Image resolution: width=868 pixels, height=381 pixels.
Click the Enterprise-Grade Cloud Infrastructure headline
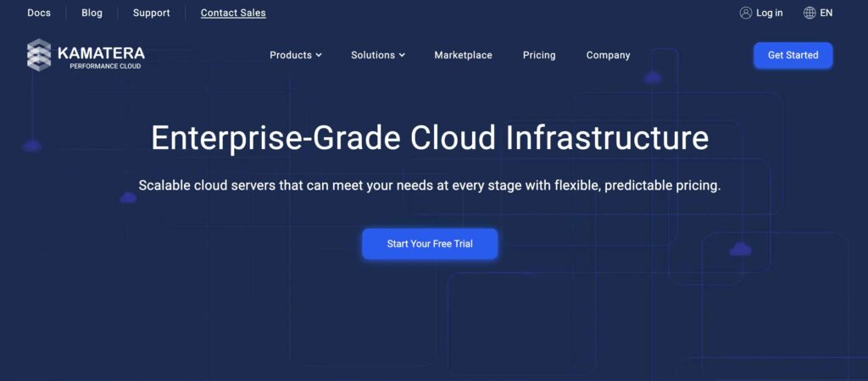click(430, 138)
